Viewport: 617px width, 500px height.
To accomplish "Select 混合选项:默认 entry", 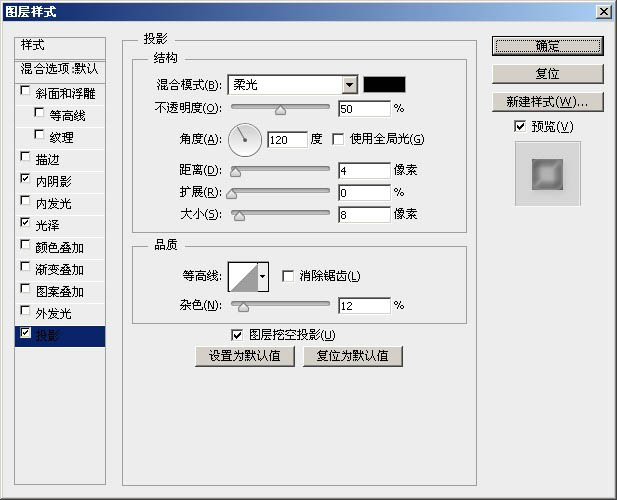I will pos(60,70).
